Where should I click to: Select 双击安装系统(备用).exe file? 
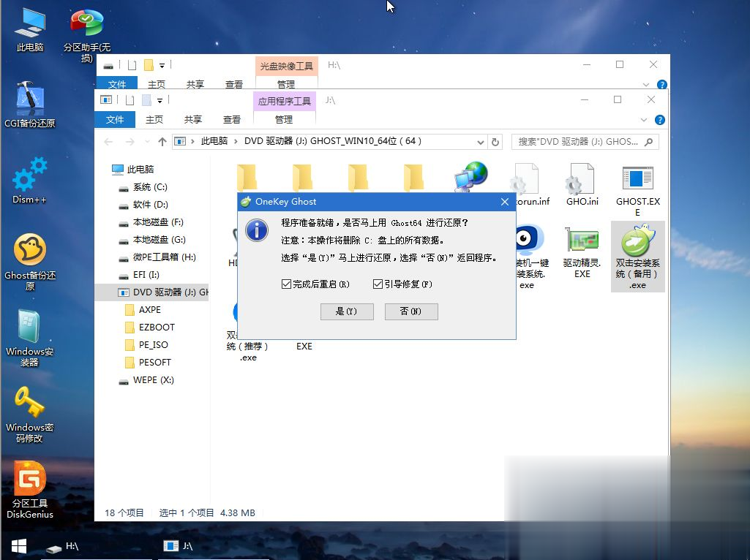click(637, 256)
